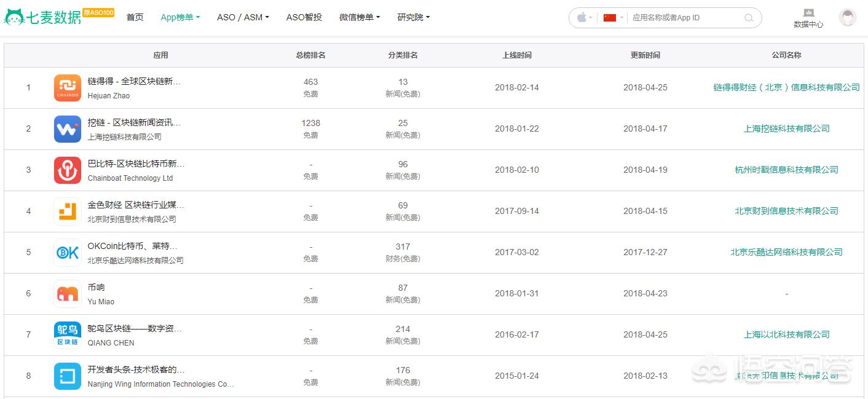Open the 链得得 app icon

[68, 88]
